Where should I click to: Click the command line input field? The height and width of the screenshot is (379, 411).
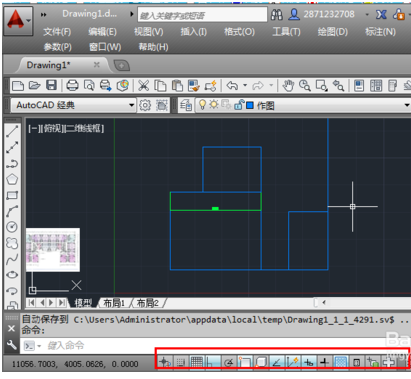[213, 346]
